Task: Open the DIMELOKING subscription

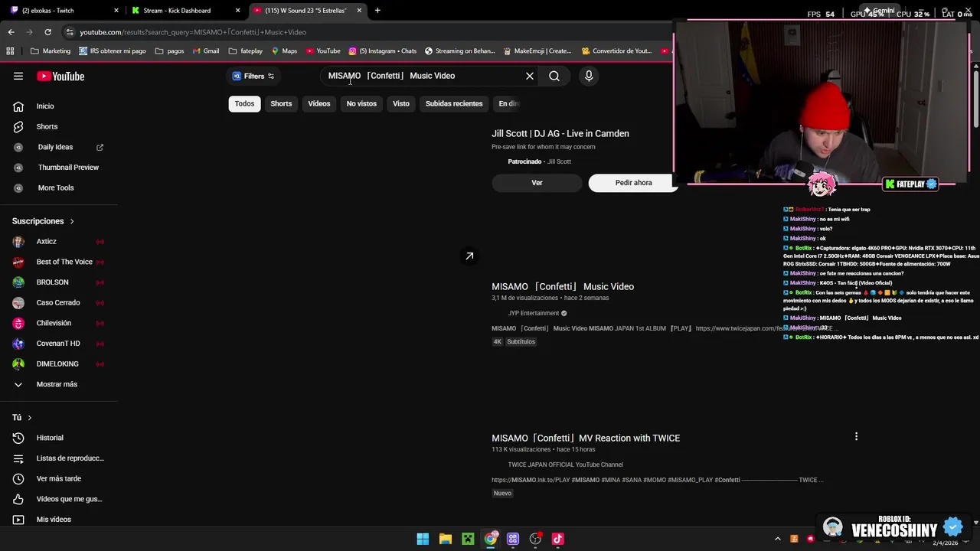Action: pos(59,364)
